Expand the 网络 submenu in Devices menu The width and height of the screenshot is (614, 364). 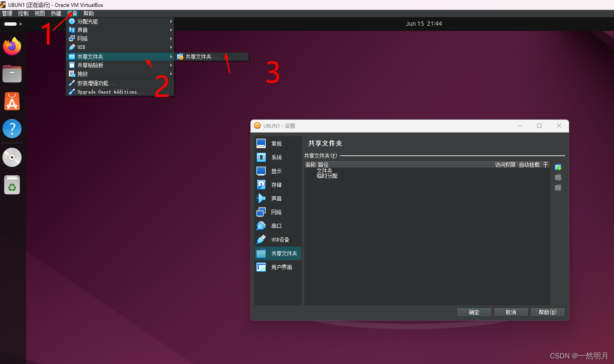pos(120,39)
